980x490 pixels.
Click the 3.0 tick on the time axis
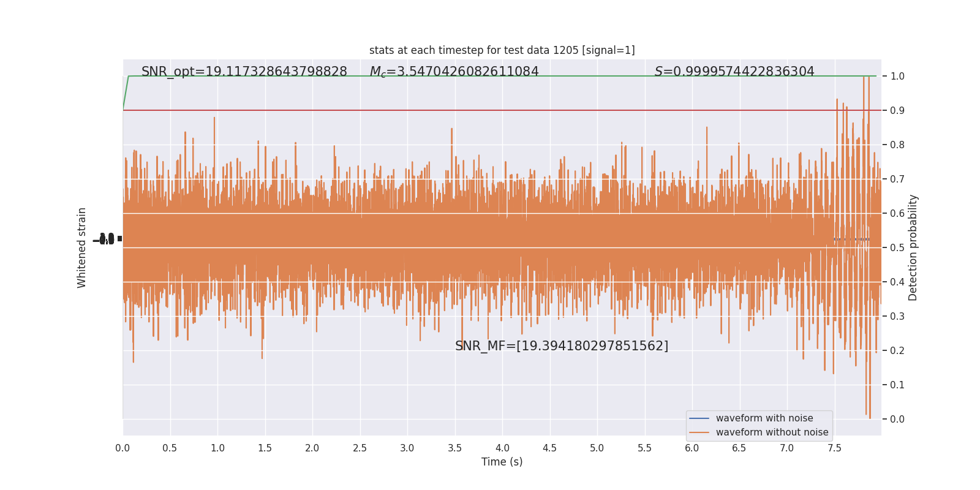click(x=407, y=448)
